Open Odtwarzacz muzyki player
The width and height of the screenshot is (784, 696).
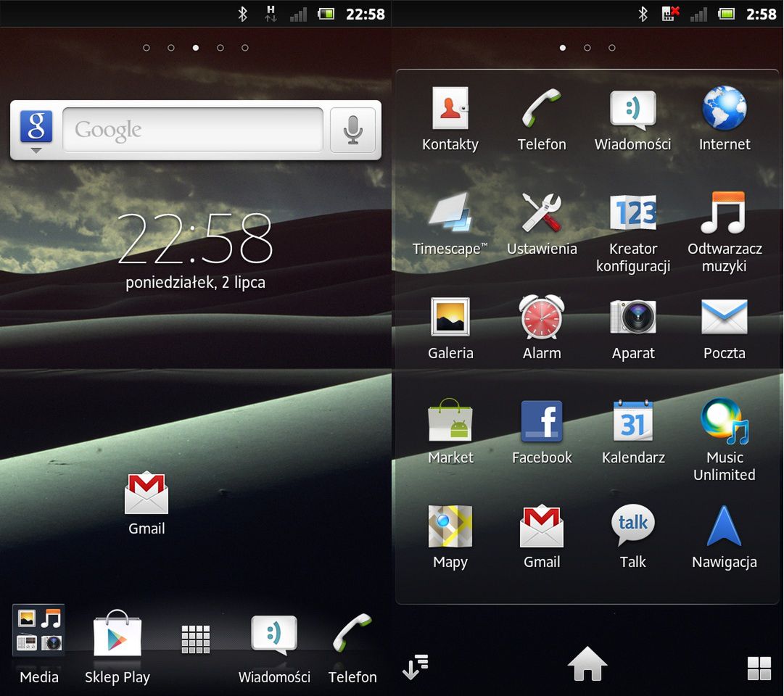point(724,233)
